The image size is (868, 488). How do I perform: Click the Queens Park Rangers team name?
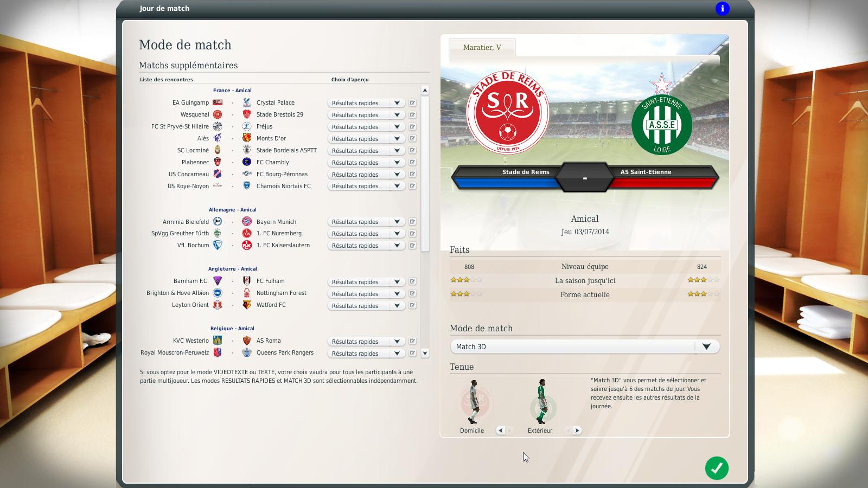285,352
